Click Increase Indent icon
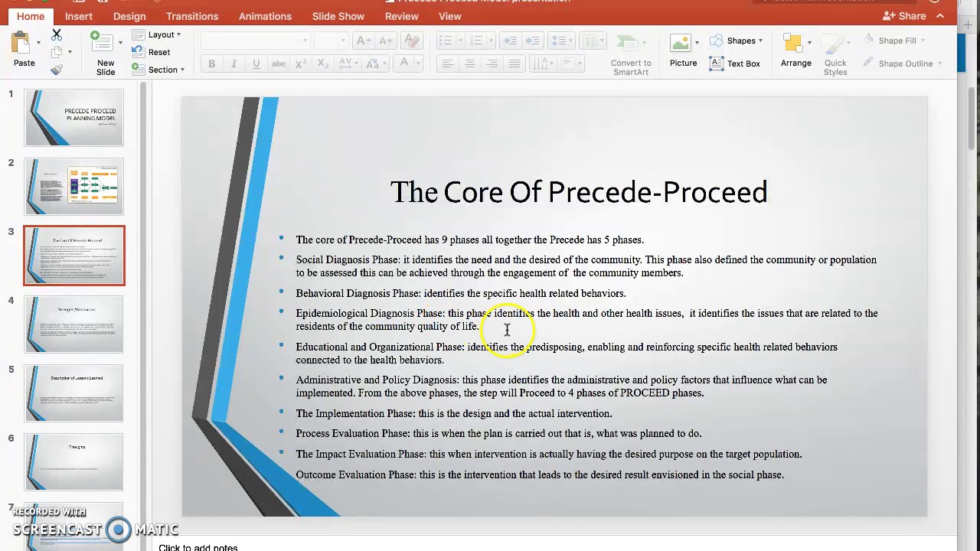The height and width of the screenshot is (551, 980). coord(534,41)
